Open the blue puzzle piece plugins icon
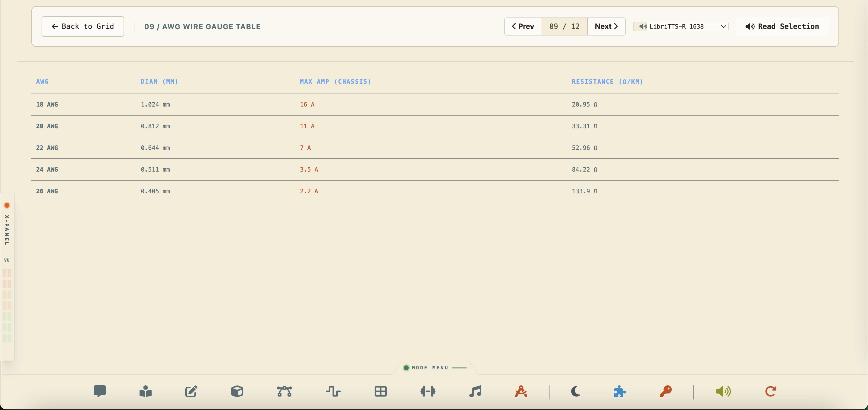Image resolution: width=868 pixels, height=410 pixels. (620, 391)
